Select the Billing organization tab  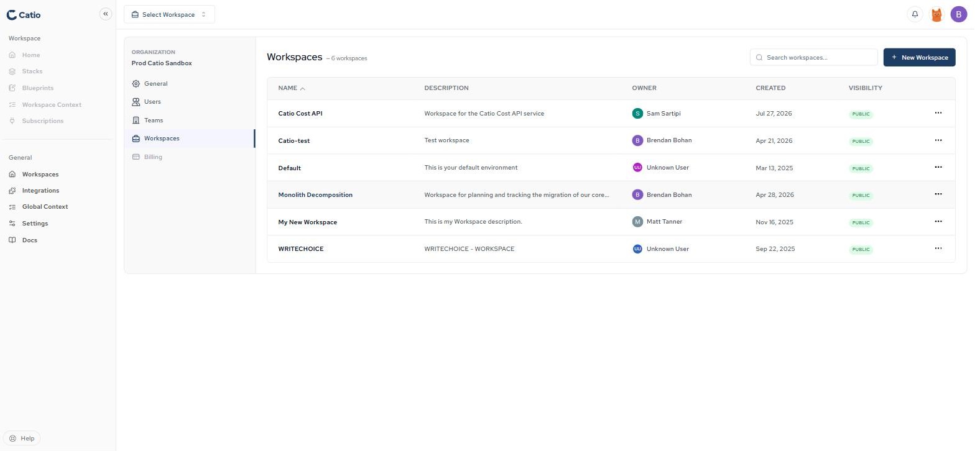pyautogui.click(x=190, y=157)
